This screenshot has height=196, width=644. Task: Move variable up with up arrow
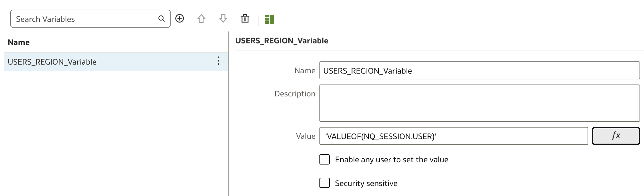(x=201, y=19)
